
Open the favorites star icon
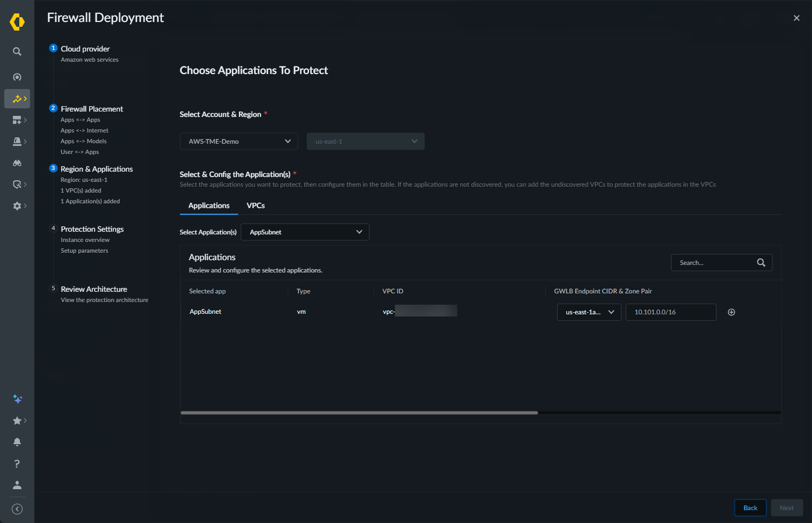[x=17, y=421]
